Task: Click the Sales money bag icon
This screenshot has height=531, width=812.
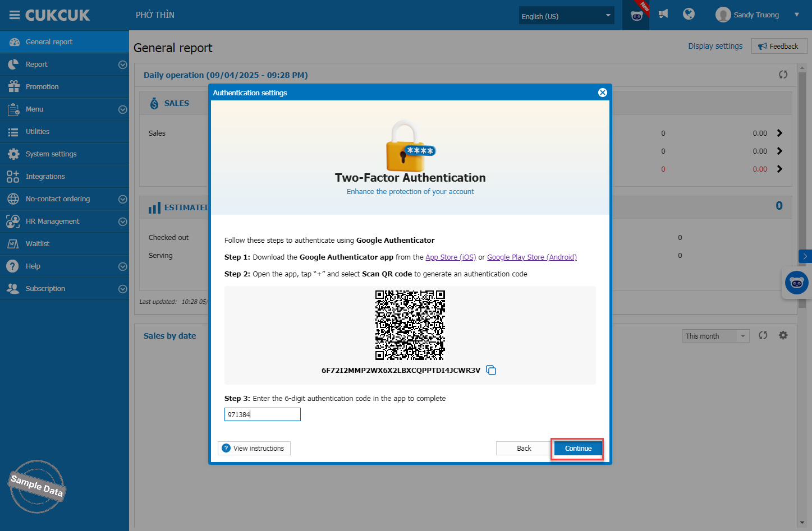Action: tap(154, 103)
